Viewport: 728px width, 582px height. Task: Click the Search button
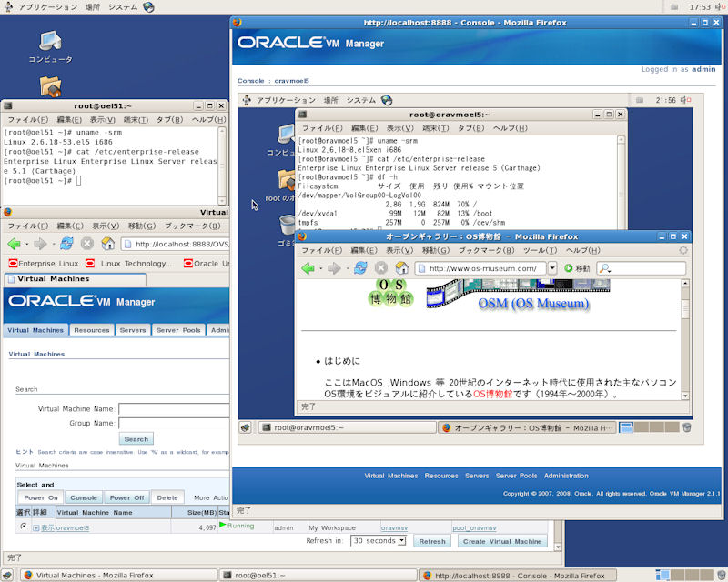136,439
